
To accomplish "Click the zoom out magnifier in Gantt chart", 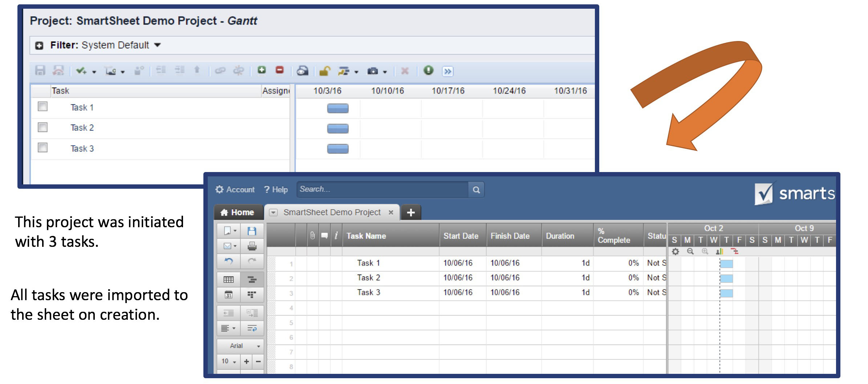I will pyautogui.click(x=690, y=251).
